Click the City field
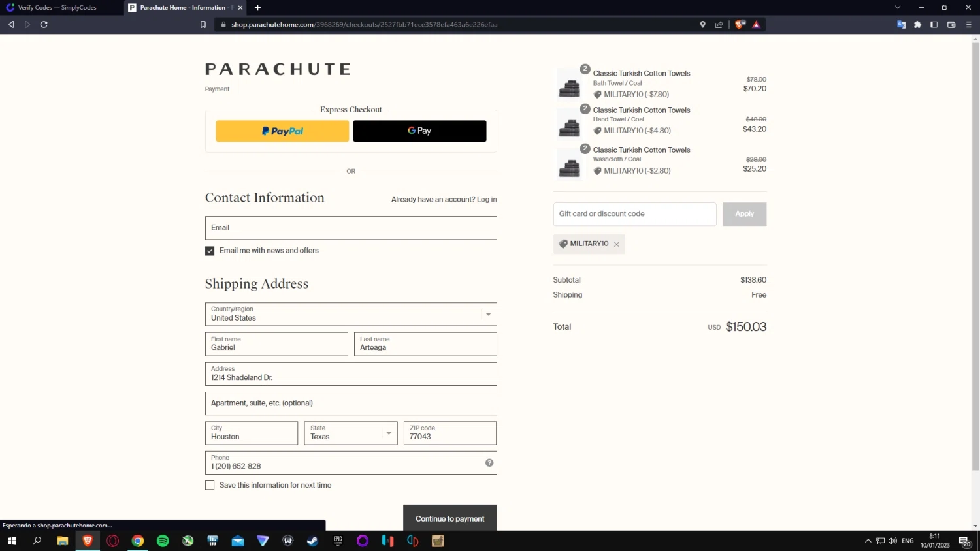 tap(252, 433)
